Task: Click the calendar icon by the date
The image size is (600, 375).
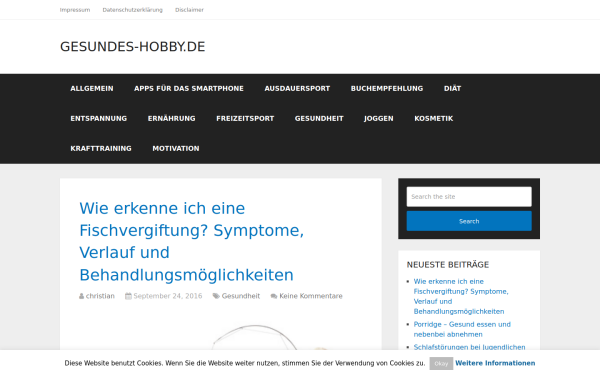Action: tap(128, 296)
